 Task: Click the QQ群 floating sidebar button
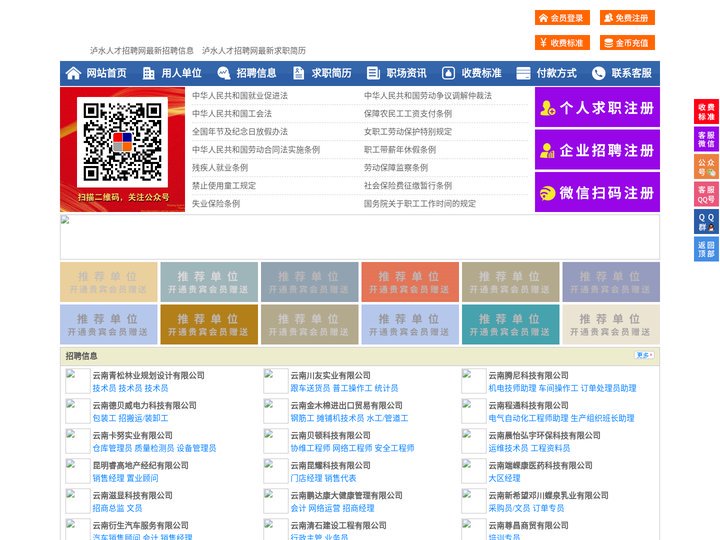point(706,222)
